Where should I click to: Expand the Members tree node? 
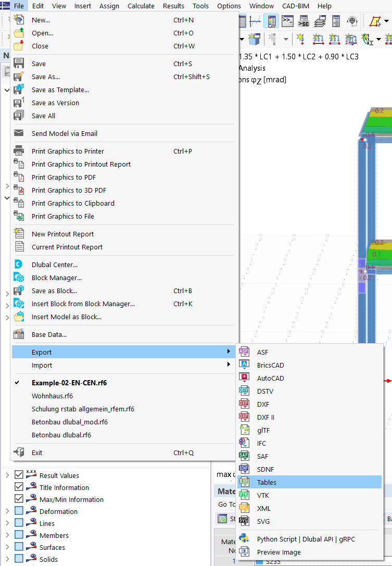[x=7, y=535]
